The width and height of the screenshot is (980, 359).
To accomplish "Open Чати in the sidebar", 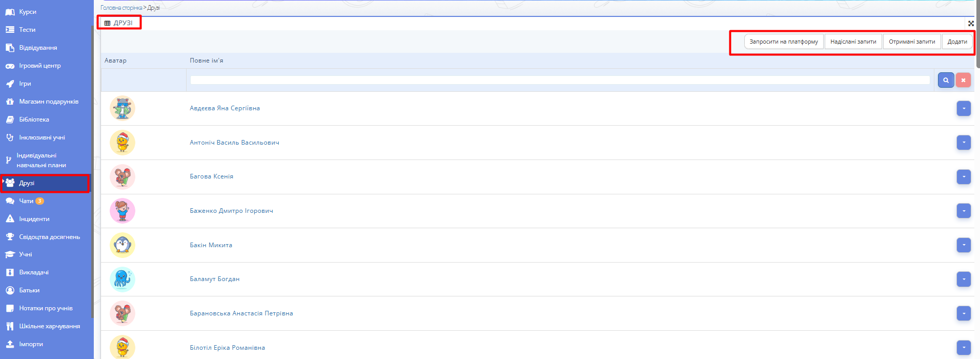I will click(x=26, y=201).
